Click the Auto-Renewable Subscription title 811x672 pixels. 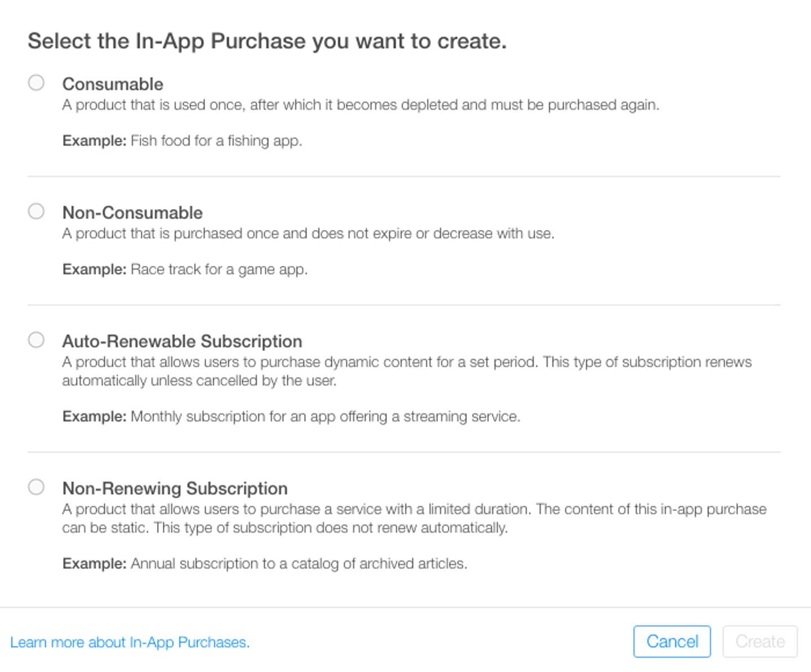182,341
